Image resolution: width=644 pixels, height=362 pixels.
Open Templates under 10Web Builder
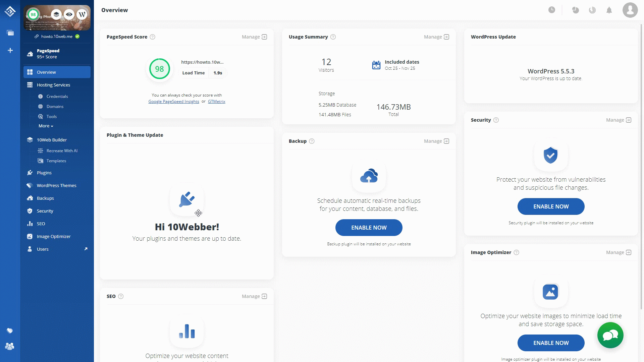click(x=56, y=161)
